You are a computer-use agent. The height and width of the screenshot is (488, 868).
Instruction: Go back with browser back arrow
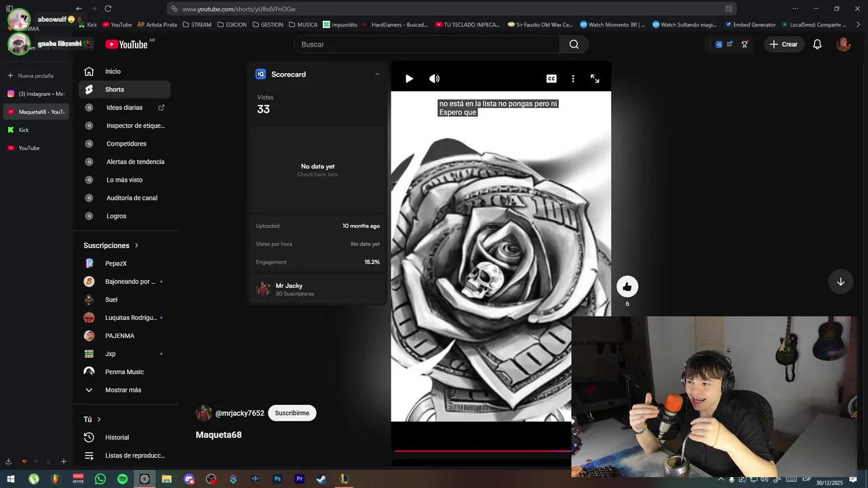pyautogui.click(x=79, y=9)
